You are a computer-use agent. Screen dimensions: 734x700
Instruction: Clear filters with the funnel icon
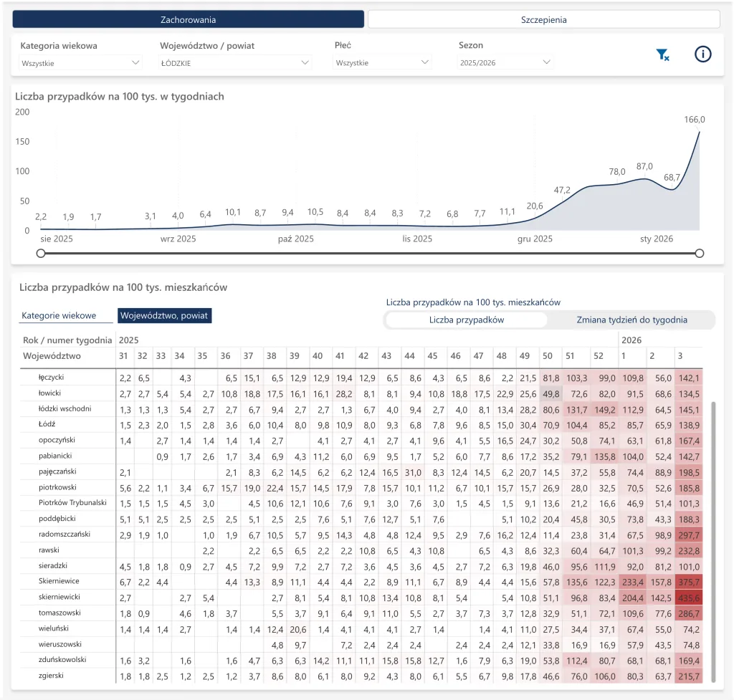pyautogui.click(x=662, y=54)
